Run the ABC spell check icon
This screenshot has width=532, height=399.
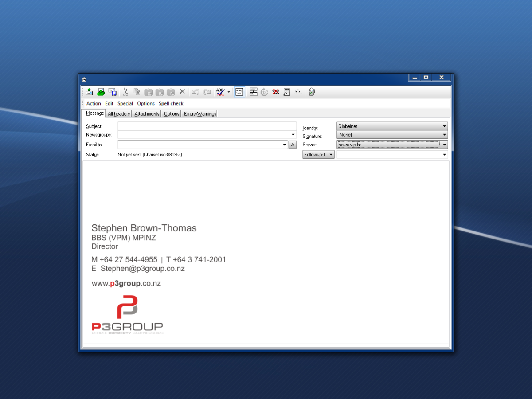click(220, 92)
